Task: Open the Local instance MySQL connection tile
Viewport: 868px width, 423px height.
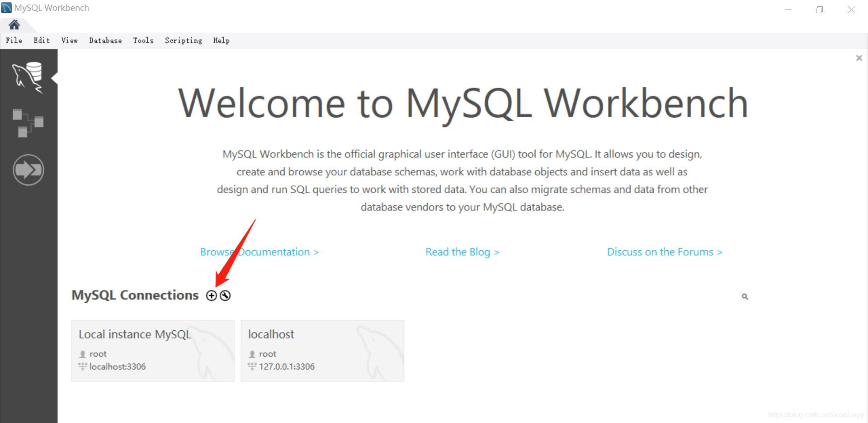Action: coord(153,351)
